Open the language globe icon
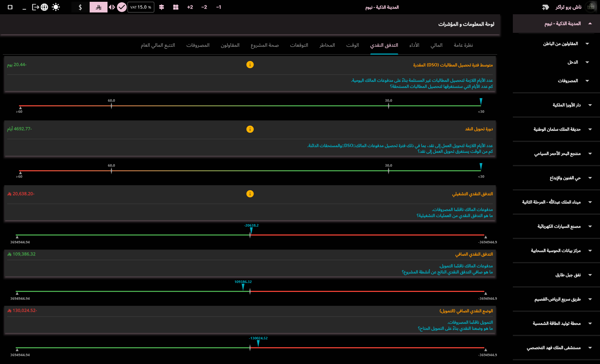This screenshot has height=364, width=600. [x=44, y=7]
